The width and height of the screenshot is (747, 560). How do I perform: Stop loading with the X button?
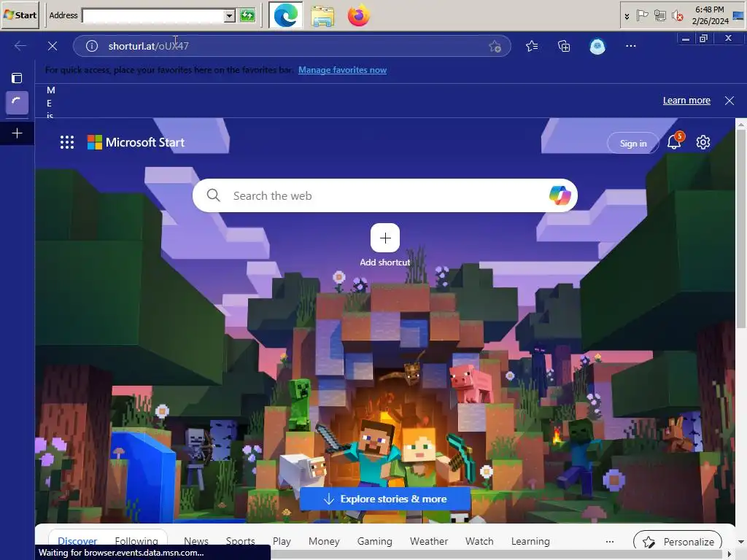pos(53,46)
